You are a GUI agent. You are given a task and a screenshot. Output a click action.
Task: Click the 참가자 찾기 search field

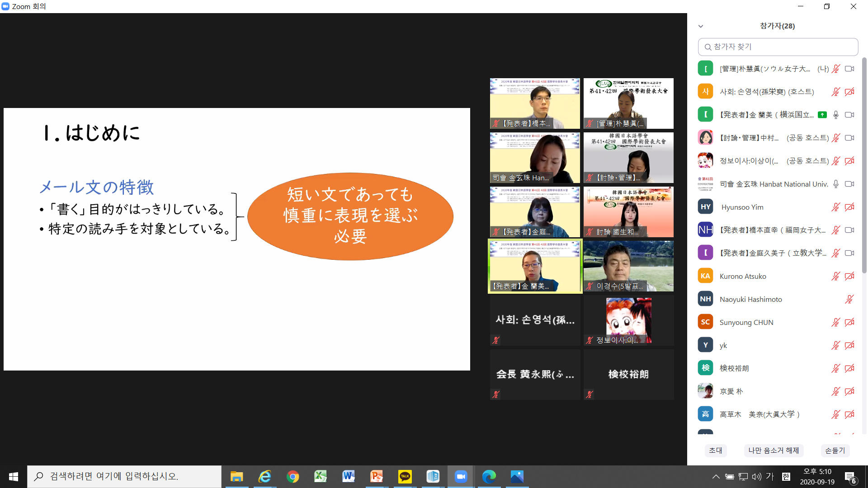point(778,47)
